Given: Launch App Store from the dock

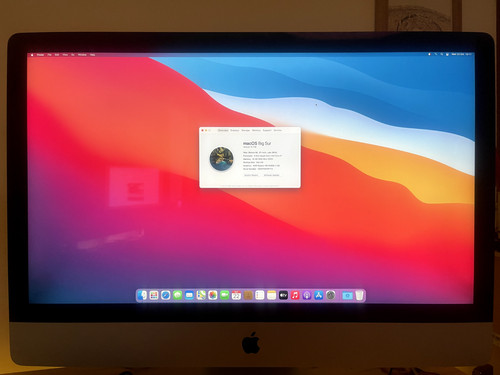Looking at the screenshot, I should point(319,295).
